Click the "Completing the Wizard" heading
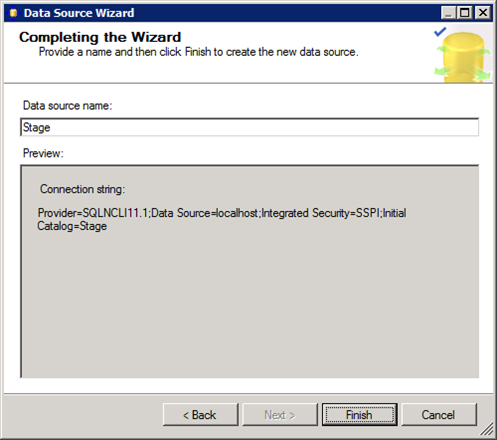The height and width of the screenshot is (440, 497). coord(100,37)
